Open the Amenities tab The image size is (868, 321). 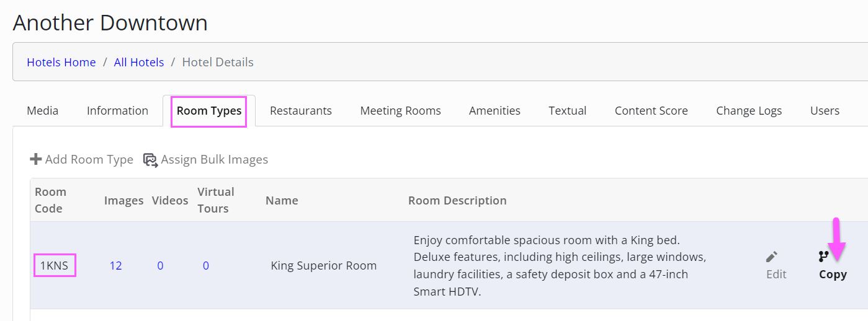pos(494,111)
